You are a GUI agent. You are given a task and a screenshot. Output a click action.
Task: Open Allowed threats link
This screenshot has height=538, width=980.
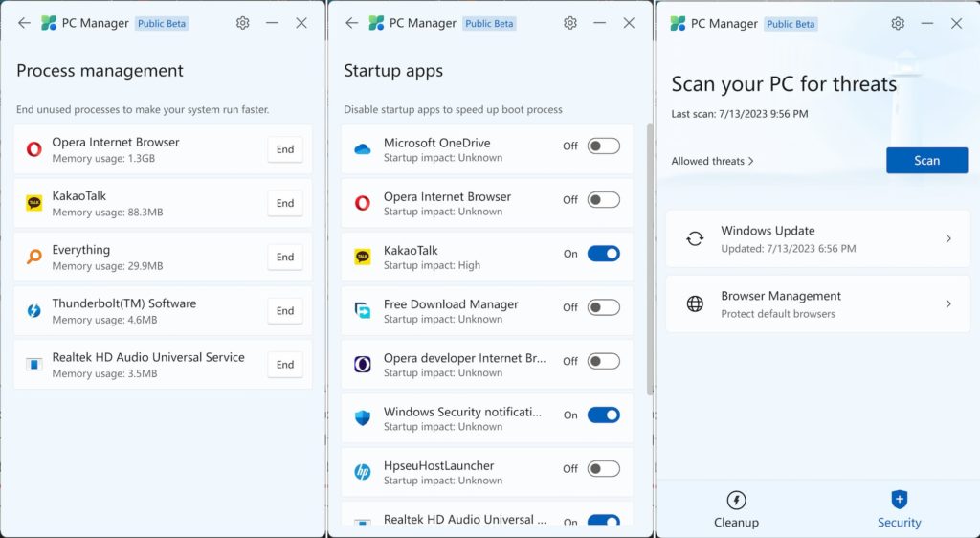(712, 161)
